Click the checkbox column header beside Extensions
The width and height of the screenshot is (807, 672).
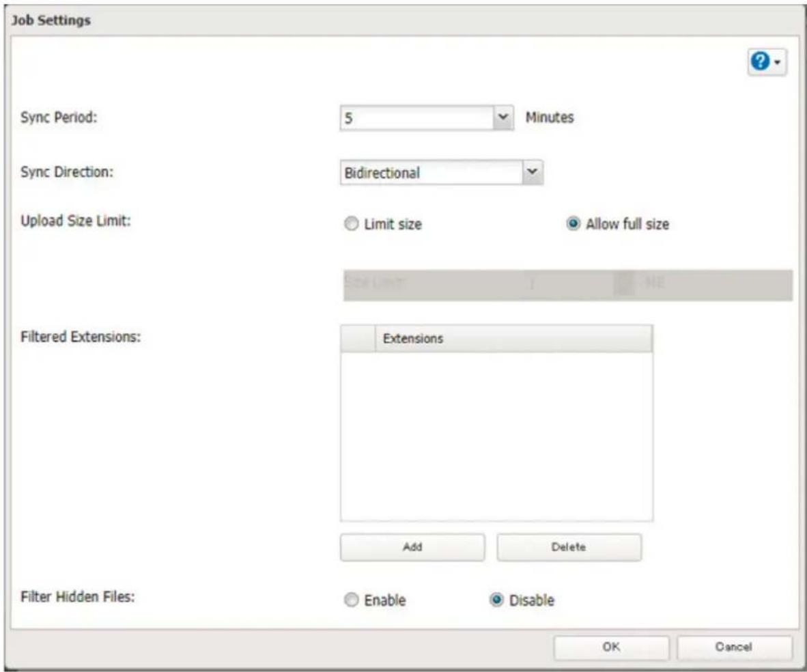pyautogui.click(x=358, y=338)
